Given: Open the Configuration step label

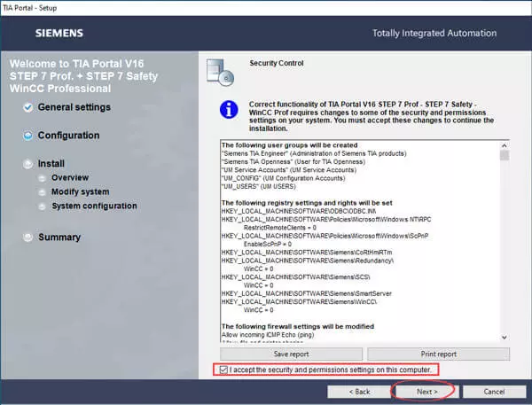Looking at the screenshot, I should [68, 136].
